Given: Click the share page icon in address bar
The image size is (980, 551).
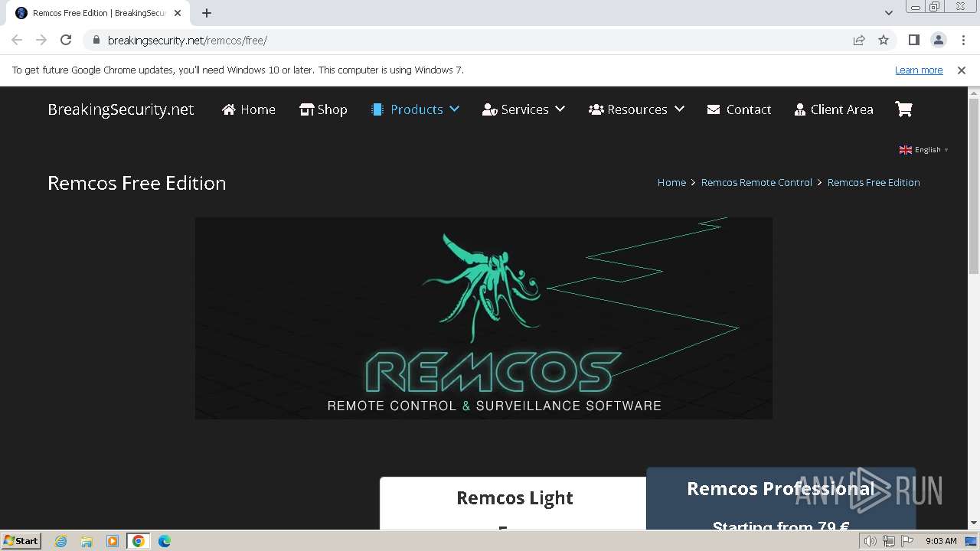Looking at the screenshot, I should click(859, 41).
